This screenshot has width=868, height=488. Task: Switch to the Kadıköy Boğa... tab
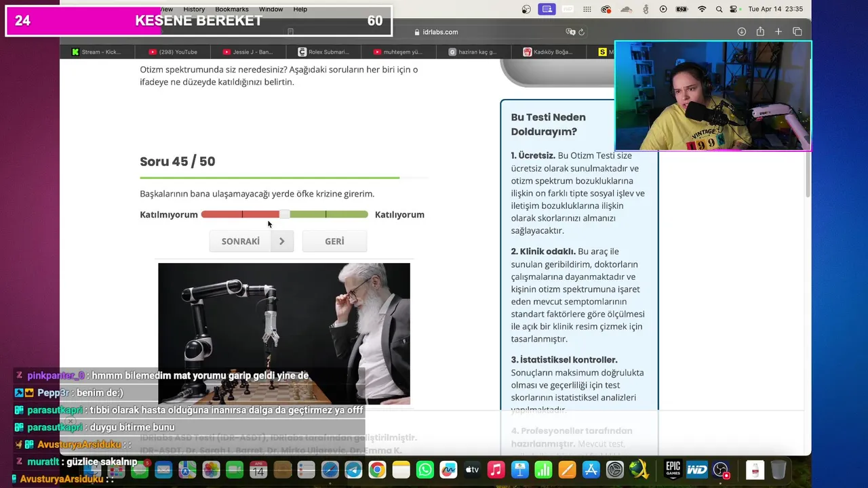[x=548, y=52]
